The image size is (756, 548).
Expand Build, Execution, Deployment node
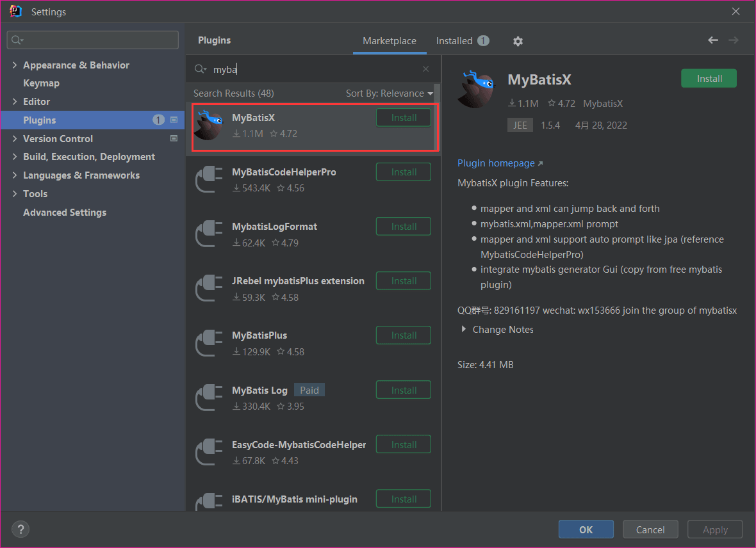click(x=15, y=157)
